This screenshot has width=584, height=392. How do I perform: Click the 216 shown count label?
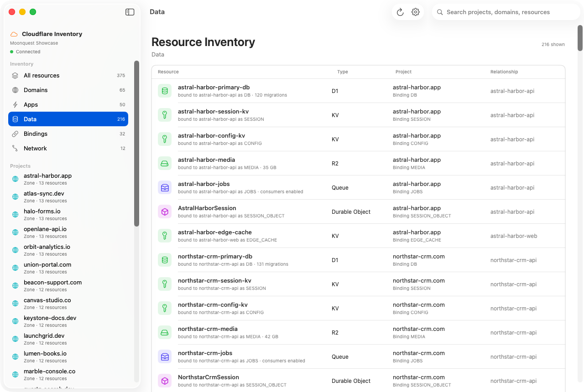tap(553, 45)
